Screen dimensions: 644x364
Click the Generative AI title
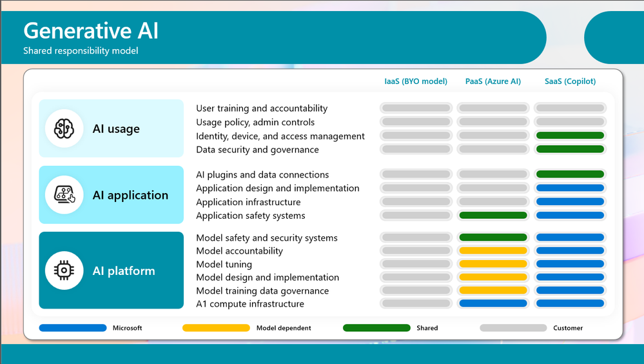coord(91,31)
